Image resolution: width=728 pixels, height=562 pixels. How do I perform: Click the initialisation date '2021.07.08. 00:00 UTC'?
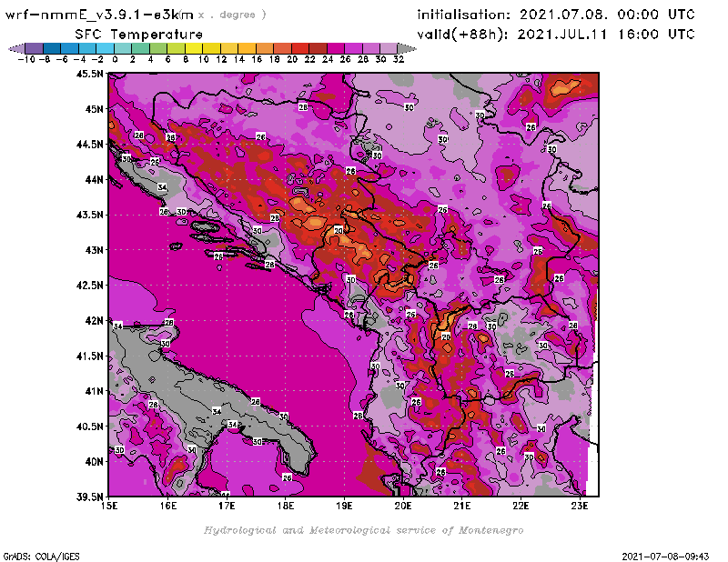pos(607,15)
